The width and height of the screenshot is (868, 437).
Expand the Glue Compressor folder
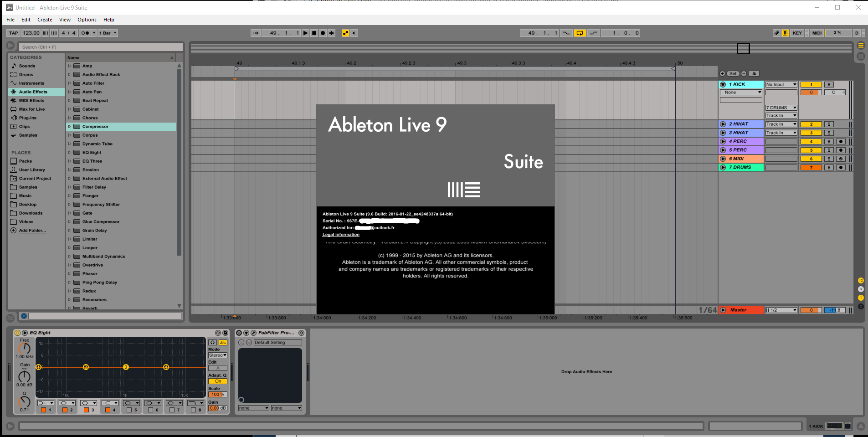coord(70,221)
